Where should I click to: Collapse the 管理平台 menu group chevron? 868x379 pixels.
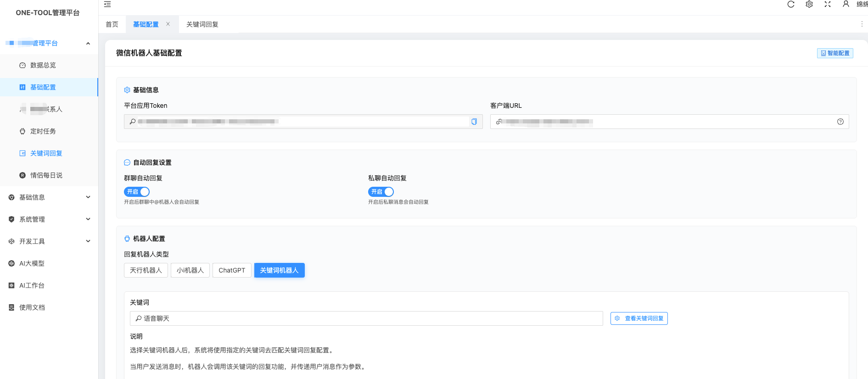[88, 43]
